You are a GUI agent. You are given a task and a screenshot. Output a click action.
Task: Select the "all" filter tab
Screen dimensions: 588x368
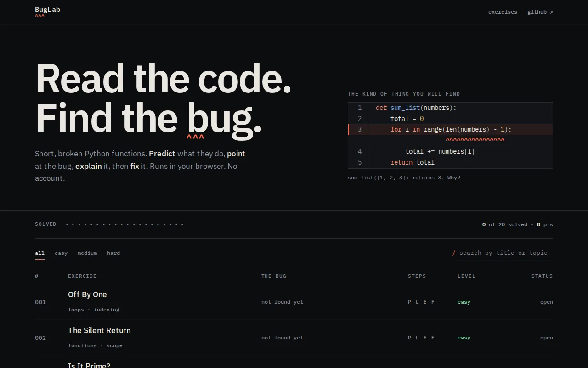coord(40,253)
